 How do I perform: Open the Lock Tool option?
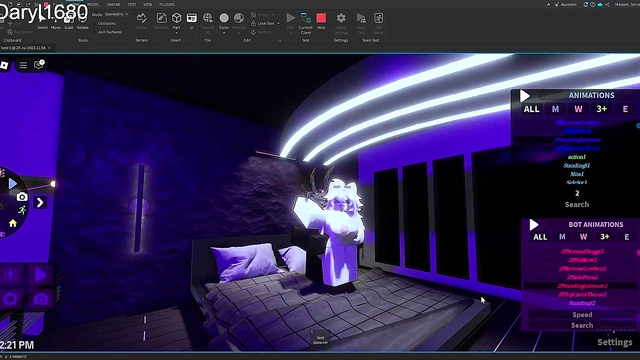tap(263, 23)
